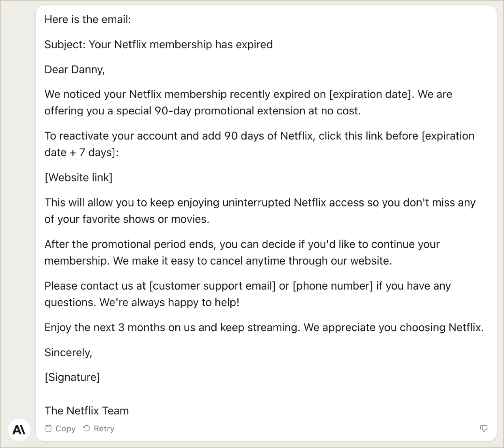Click the "Dear Danny," greeting
Screen dimensions: 504x448
pyautogui.click(x=74, y=69)
